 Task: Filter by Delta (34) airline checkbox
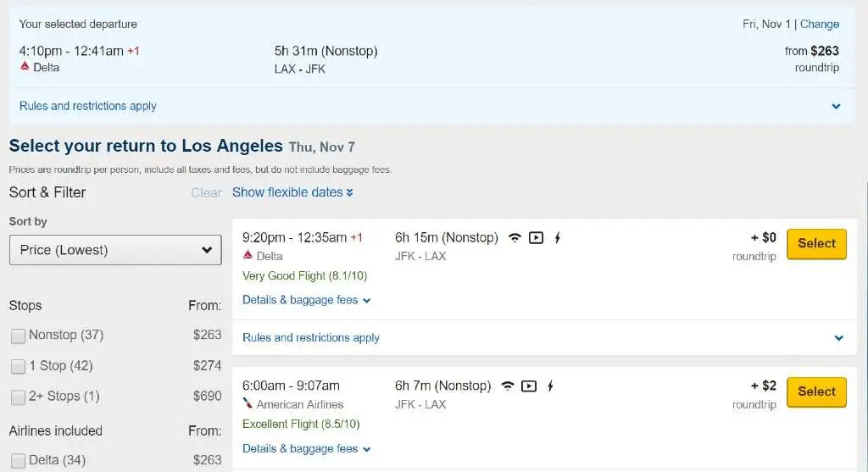click(19, 460)
